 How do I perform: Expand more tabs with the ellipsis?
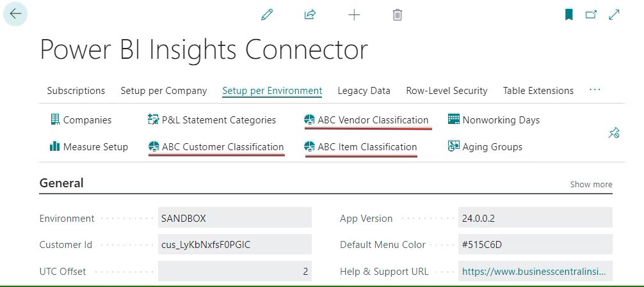coord(595,90)
